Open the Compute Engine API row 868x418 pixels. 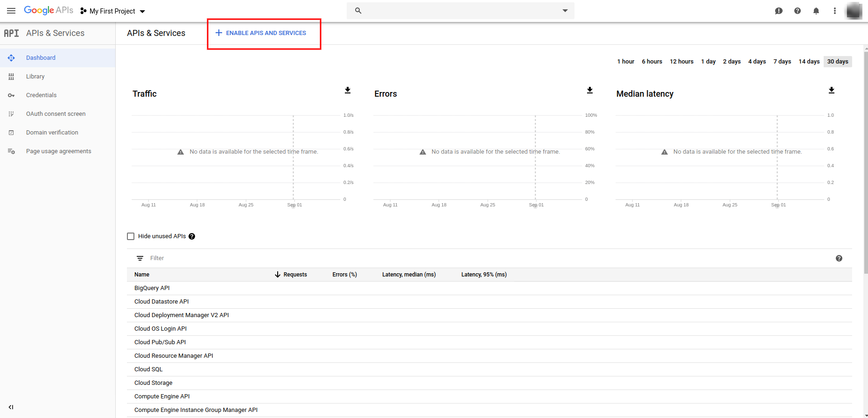[489, 397]
